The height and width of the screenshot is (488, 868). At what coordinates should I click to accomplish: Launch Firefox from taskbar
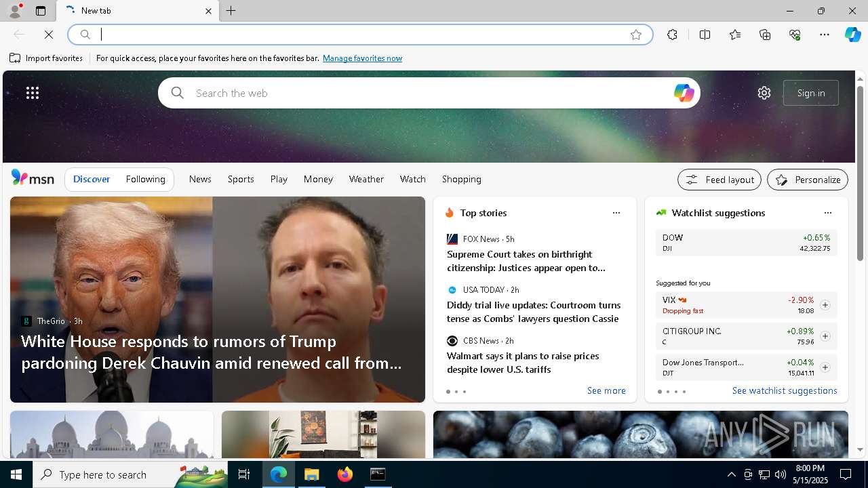(x=345, y=474)
